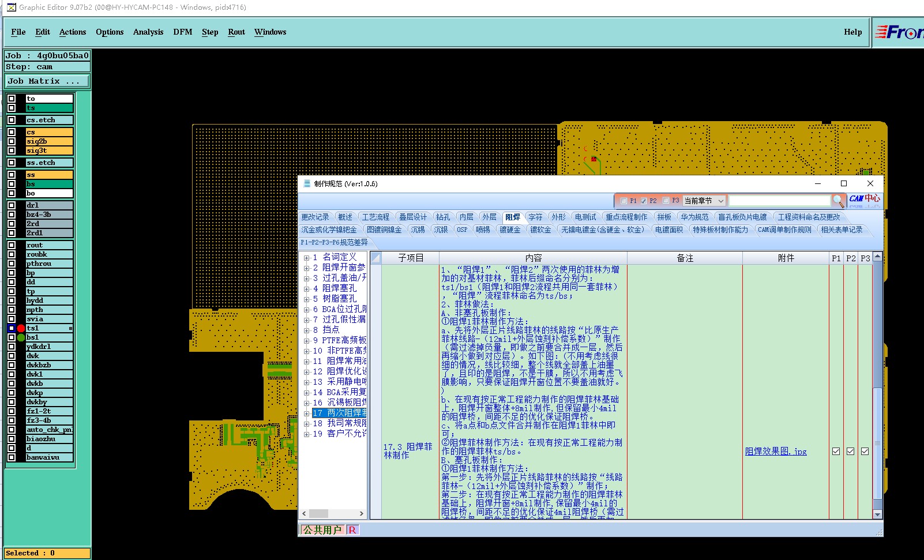924x560 pixels.
Task: Click the magnifier search icon
Action: pyautogui.click(x=838, y=200)
